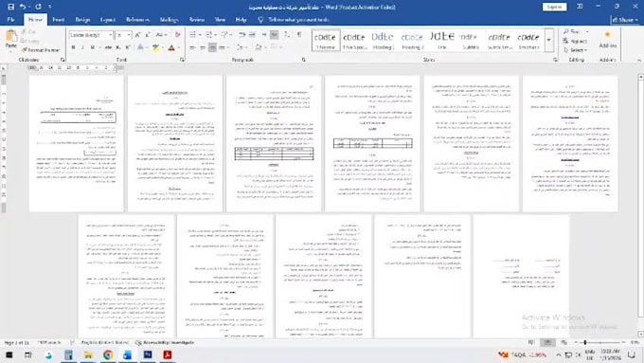Open the font name dropdown
The image size is (644, 363).
[111, 35]
